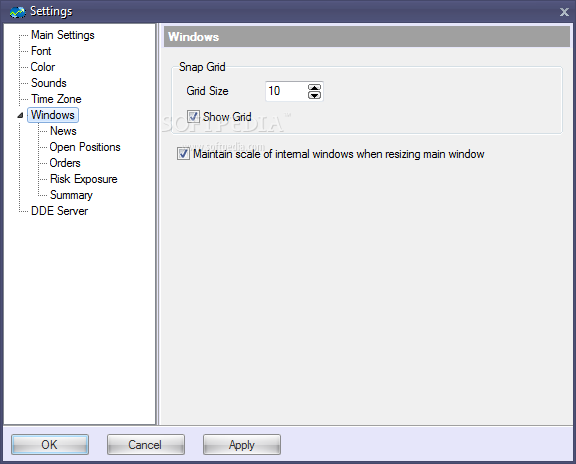Select DDE Server in the tree
This screenshot has height=464, width=576.
click(x=59, y=211)
